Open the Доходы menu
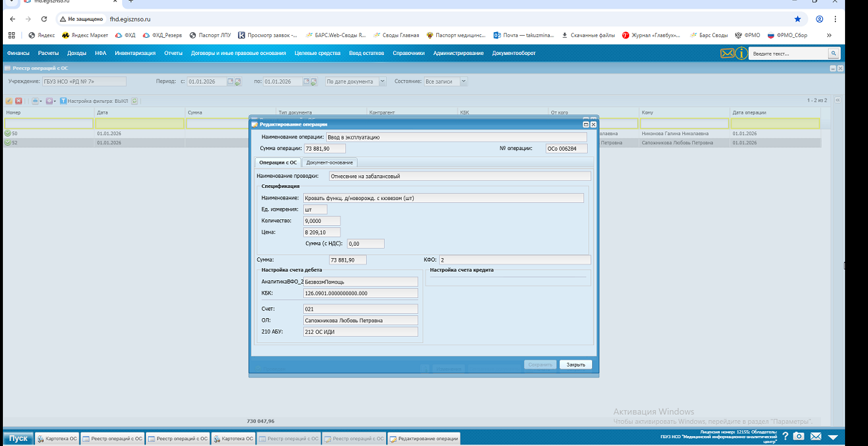868x446 pixels. (x=77, y=53)
